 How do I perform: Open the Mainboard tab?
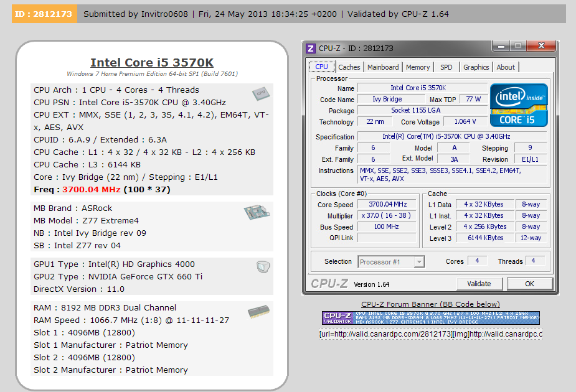(x=383, y=67)
